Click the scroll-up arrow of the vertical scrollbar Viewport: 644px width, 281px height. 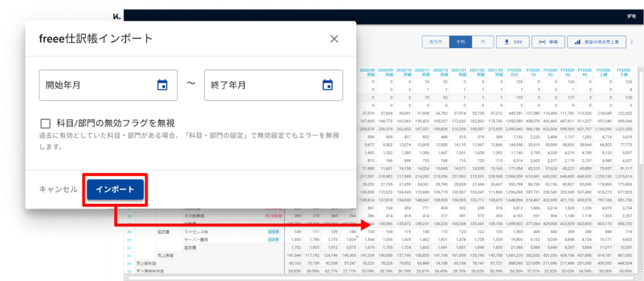pos(640,70)
